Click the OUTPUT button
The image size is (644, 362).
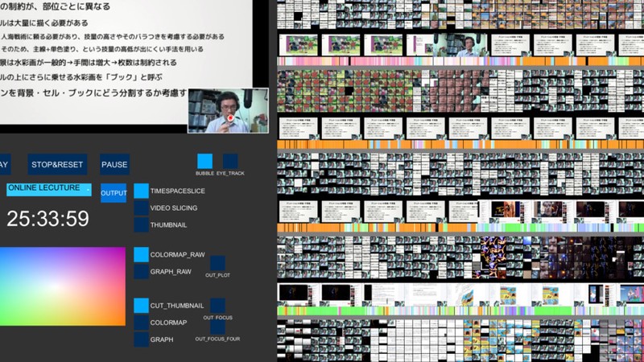coord(114,193)
